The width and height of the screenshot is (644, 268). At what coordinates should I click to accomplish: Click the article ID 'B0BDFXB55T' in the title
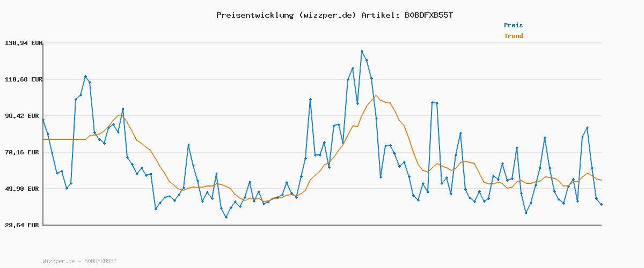(428, 15)
